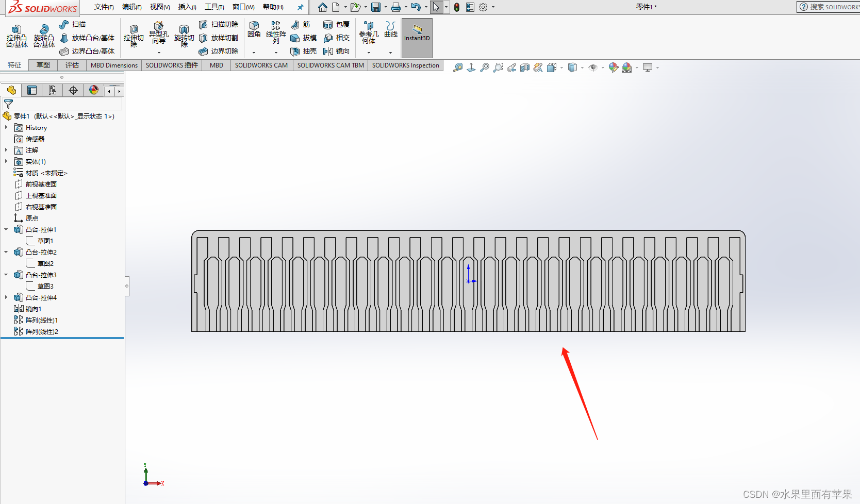Toggle the selection arrow tool in top toolbar
This screenshot has height=504, width=860.
click(x=436, y=7)
